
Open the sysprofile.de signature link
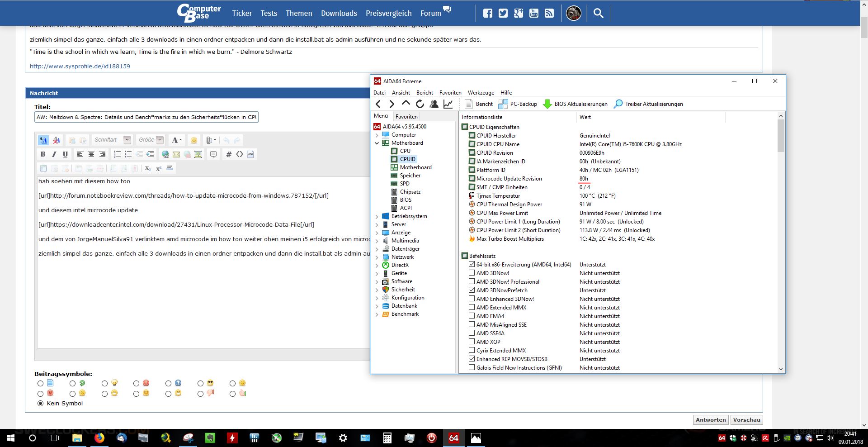[x=80, y=66]
